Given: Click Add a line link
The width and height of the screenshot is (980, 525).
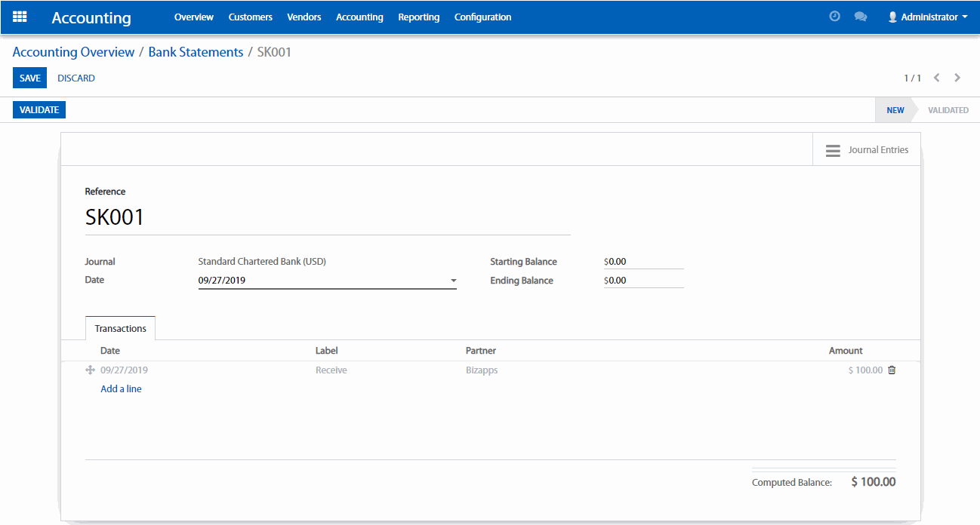Looking at the screenshot, I should (x=121, y=389).
